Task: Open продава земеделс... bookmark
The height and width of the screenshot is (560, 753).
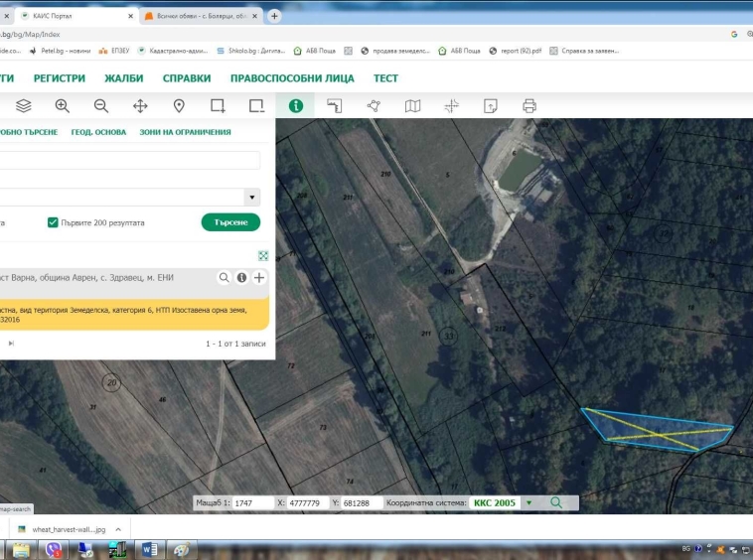Action: pyautogui.click(x=395, y=51)
